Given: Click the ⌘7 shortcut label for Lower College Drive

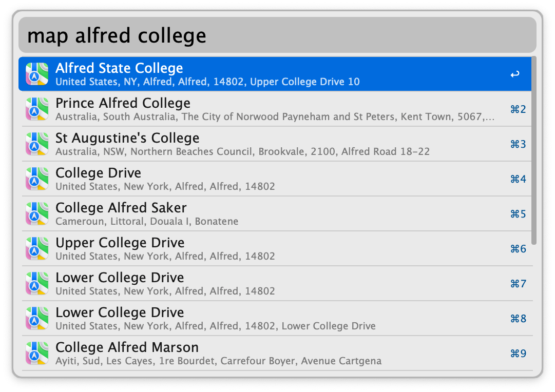Looking at the screenshot, I should (518, 284).
